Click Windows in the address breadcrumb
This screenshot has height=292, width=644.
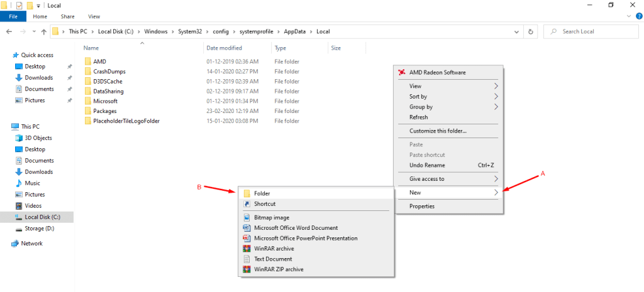(156, 31)
